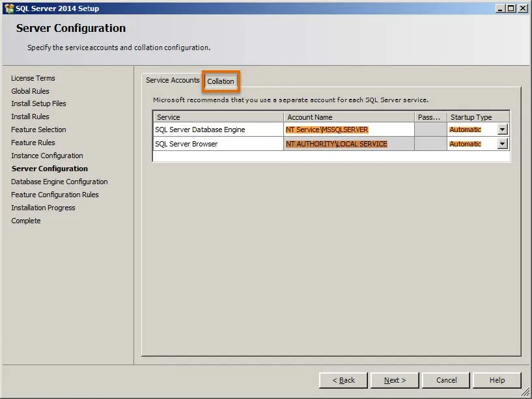Click Installation Progress step
This screenshot has height=399, width=532.
[43, 208]
